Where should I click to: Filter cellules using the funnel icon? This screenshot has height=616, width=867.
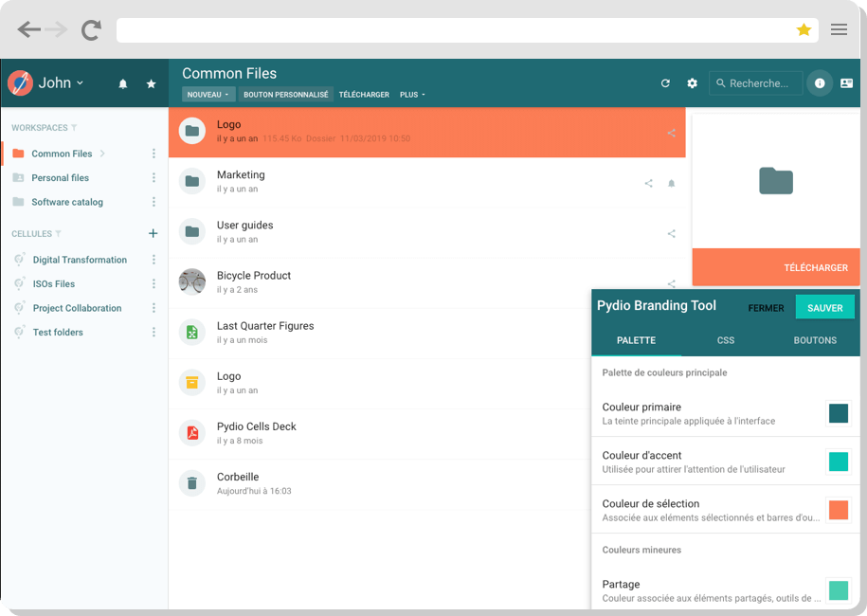coord(58,234)
